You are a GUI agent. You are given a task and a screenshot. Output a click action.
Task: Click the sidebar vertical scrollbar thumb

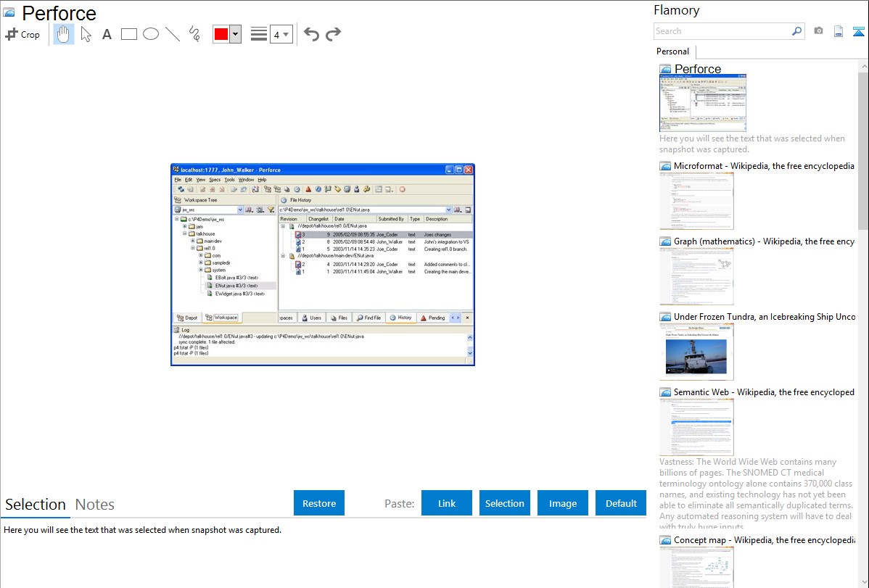[x=863, y=149]
